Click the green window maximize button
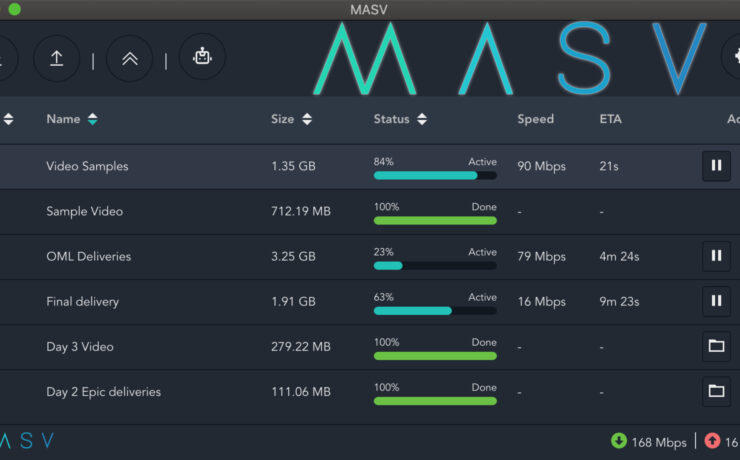Image resolution: width=740 pixels, height=460 pixels. coord(15,9)
